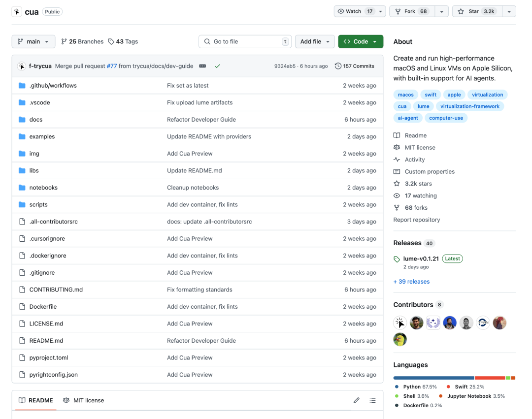532x419 pixels.
Task: Click the edit README pencil icon
Action: pyautogui.click(x=356, y=400)
